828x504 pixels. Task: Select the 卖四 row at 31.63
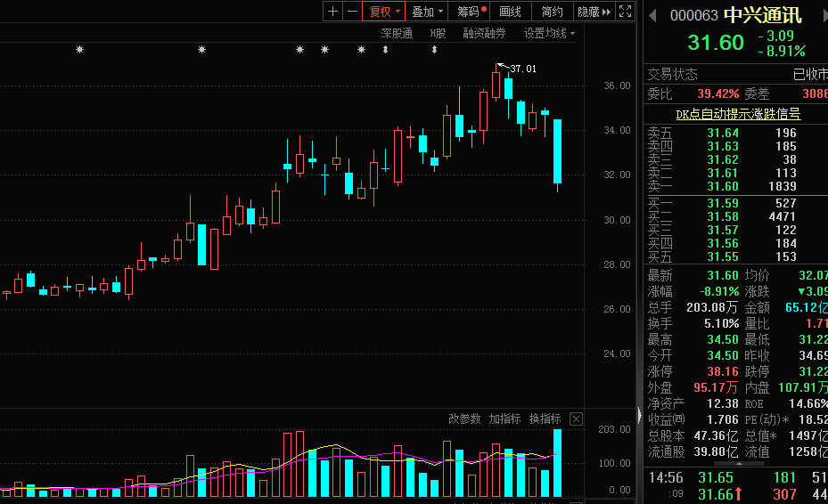737,146
